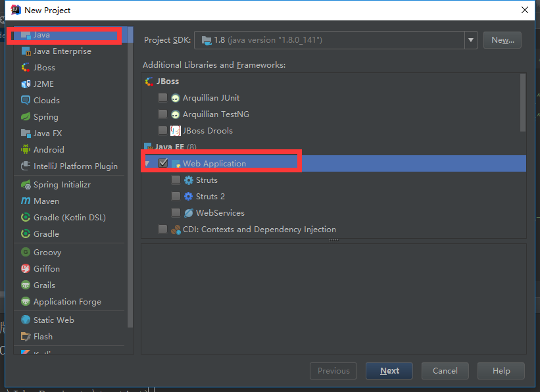Click the Previous button

(x=333, y=371)
